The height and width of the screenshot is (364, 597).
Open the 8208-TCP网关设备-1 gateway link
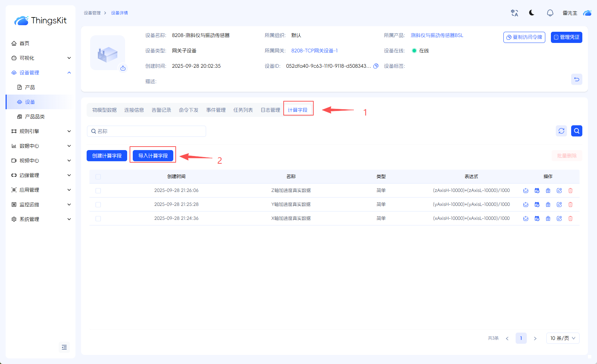(x=314, y=51)
